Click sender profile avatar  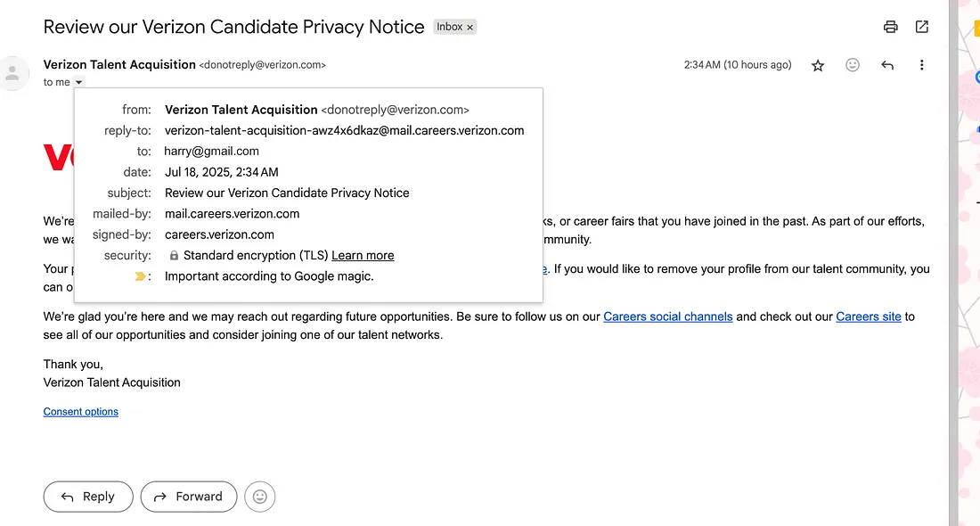[12, 74]
